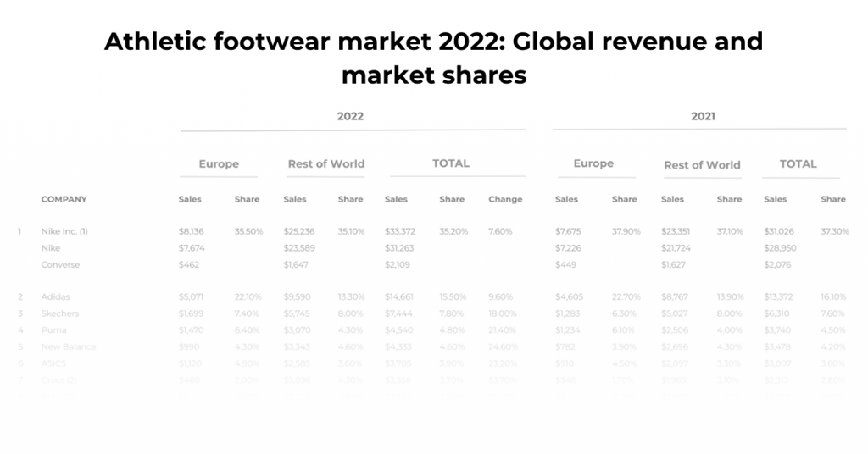Click Adidas total sales '$14,661'
Viewport: 868px width, 454px height.
[x=399, y=296]
